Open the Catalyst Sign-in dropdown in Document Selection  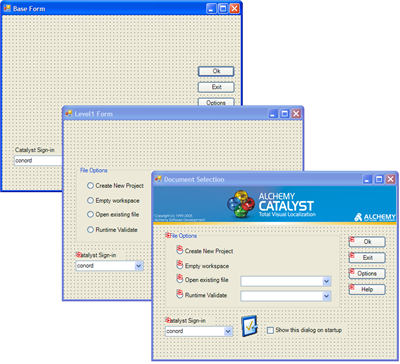tap(228, 331)
